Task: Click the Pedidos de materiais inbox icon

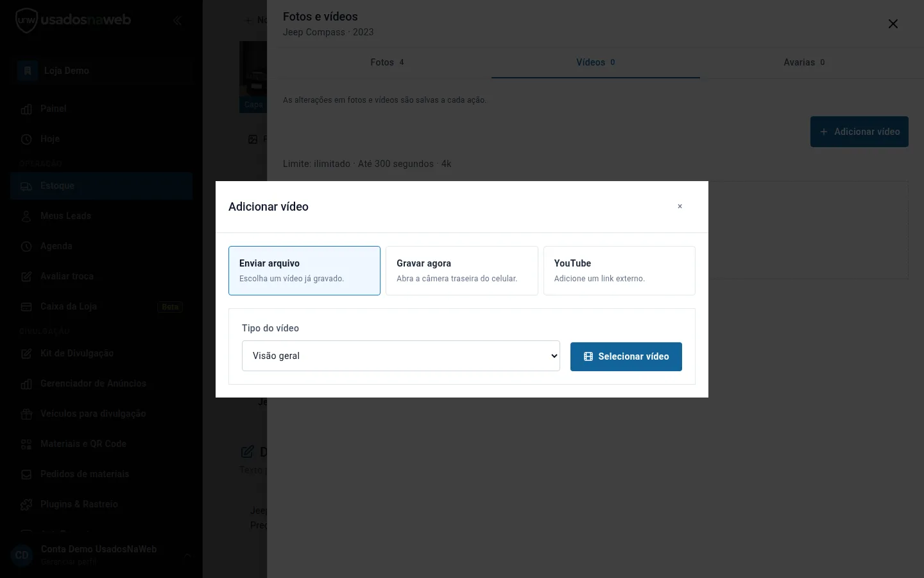Action: pos(26,475)
